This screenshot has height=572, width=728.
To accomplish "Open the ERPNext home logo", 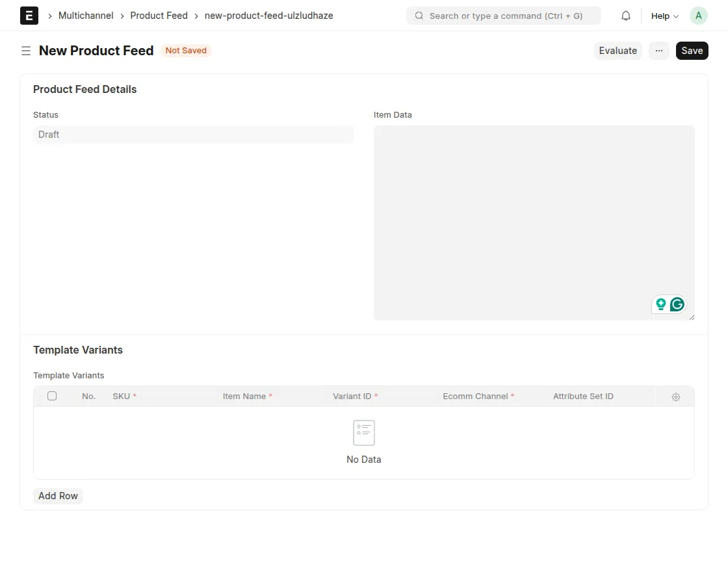I will click(29, 16).
